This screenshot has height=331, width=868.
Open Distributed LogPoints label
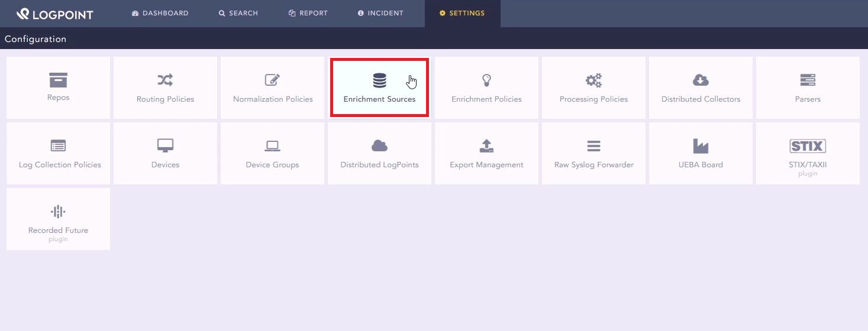point(379,165)
